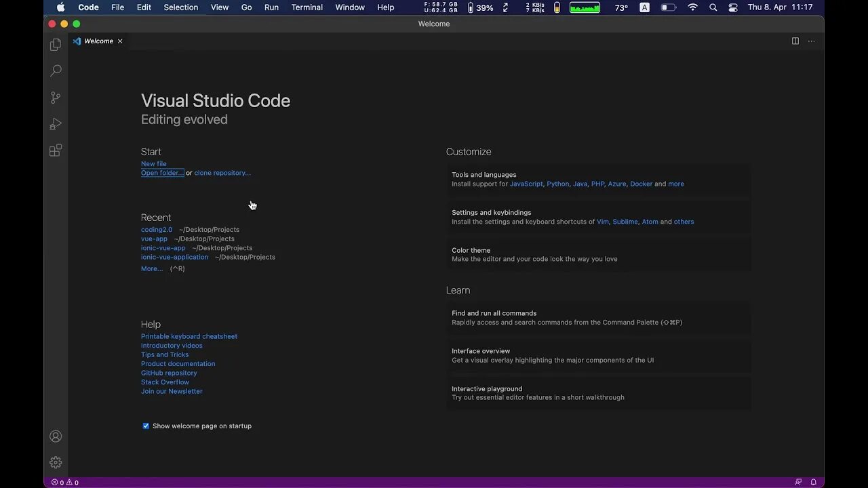Install Python language support

[558, 184]
